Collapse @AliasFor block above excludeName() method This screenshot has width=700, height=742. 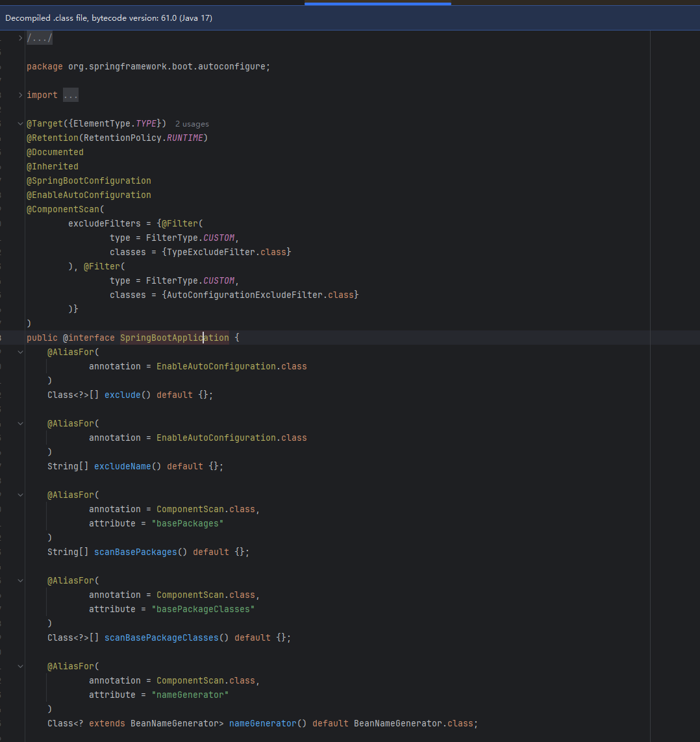click(20, 423)
